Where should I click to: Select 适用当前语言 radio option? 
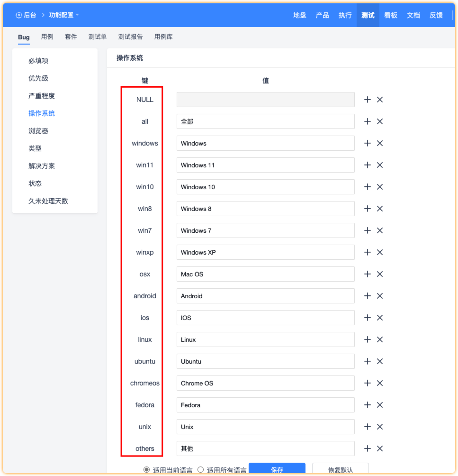(146, 470)
